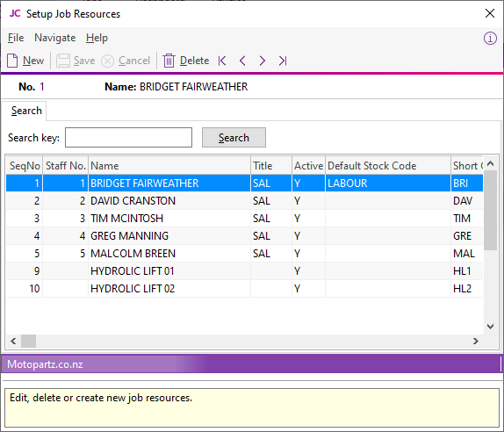
Task: Sort by the Staff No. column header
Action: (66, 166)
